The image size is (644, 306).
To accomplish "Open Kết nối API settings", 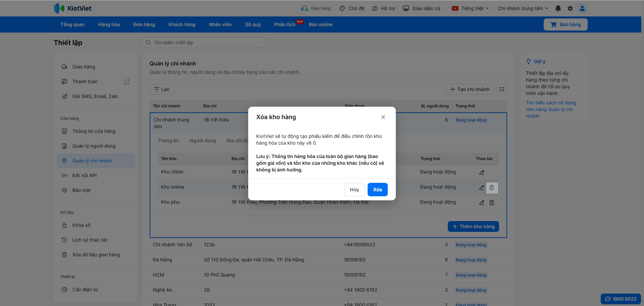I will 96,175.
